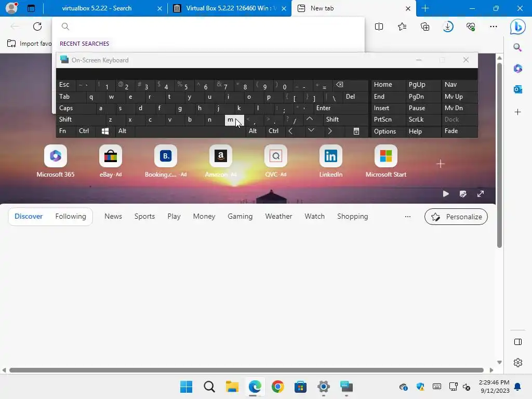Toggle the Fn key on On-Screen Keyboard

[66, 131]
